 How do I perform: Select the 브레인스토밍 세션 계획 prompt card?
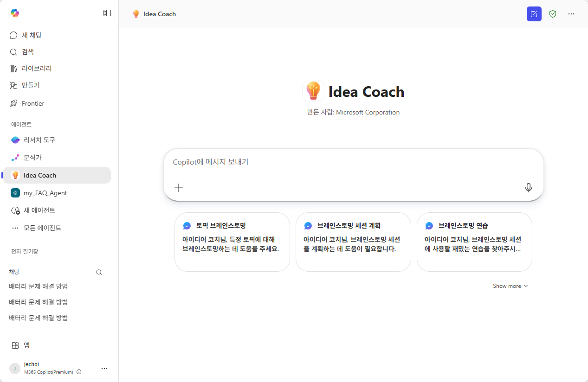click(353, 242)
